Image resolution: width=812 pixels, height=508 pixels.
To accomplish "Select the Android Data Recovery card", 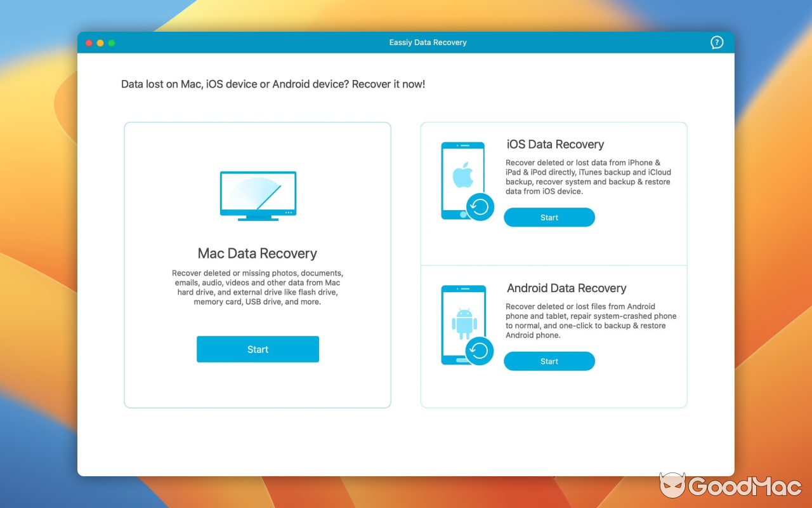I will click(553, 335).
